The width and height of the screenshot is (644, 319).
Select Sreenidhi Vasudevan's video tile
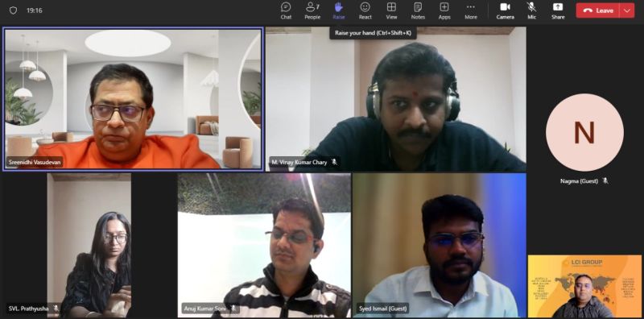click(x=133, y=98)
